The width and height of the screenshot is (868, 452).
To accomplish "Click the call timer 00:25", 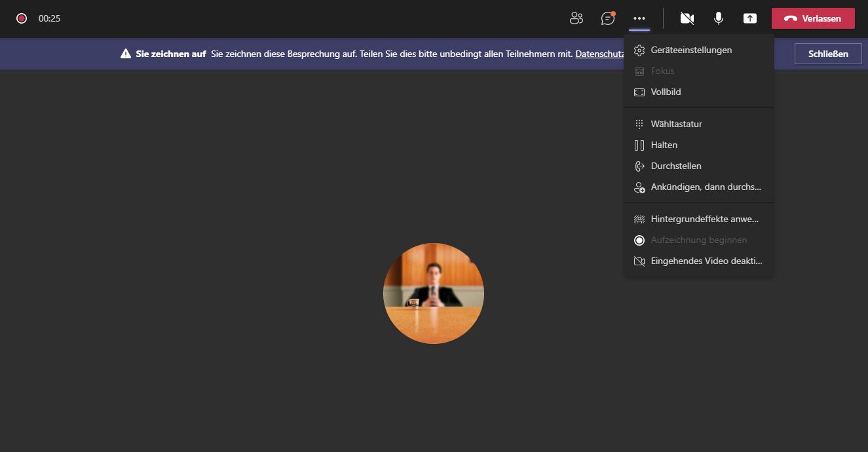I will coord(50,18).
